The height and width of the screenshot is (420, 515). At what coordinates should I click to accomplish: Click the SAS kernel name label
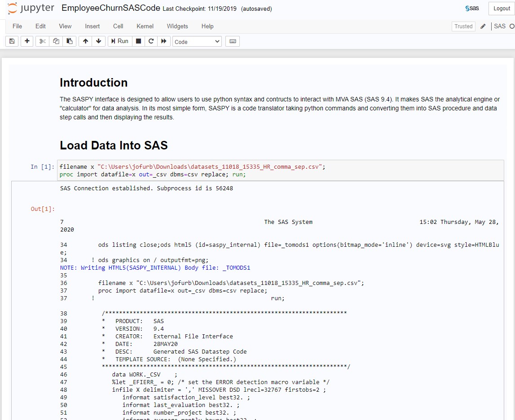click(500, 26)
